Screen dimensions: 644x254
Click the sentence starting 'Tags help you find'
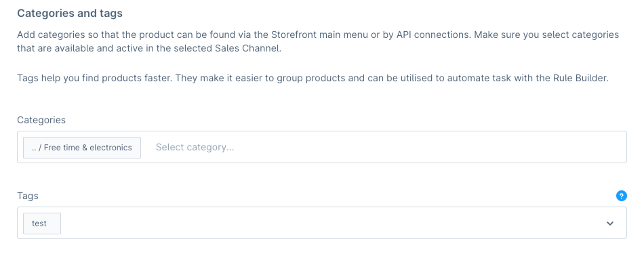95,78
